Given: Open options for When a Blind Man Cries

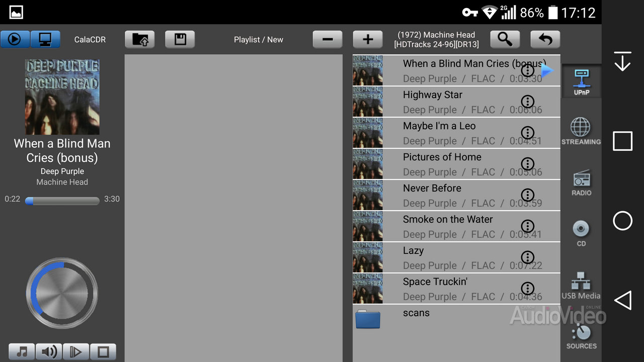Looking at the screenshot, I should pyautogui.click(x=527, y=70).
